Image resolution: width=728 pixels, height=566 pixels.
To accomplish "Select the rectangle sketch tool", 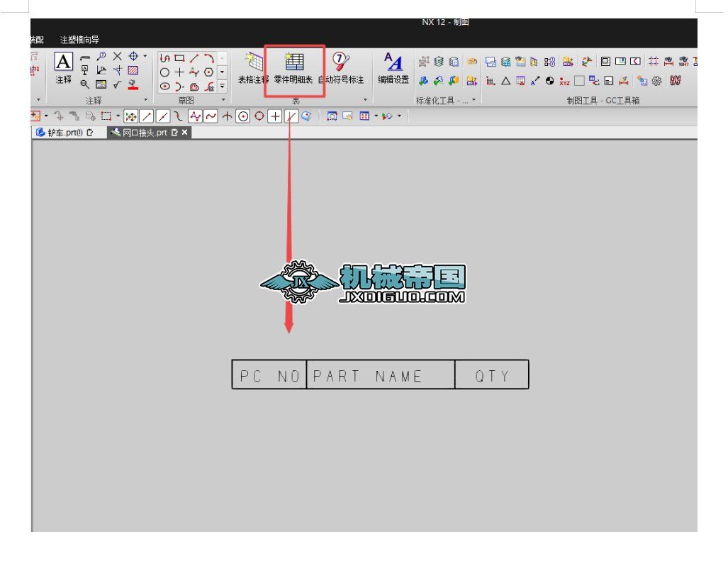I will tap(179, 58).
